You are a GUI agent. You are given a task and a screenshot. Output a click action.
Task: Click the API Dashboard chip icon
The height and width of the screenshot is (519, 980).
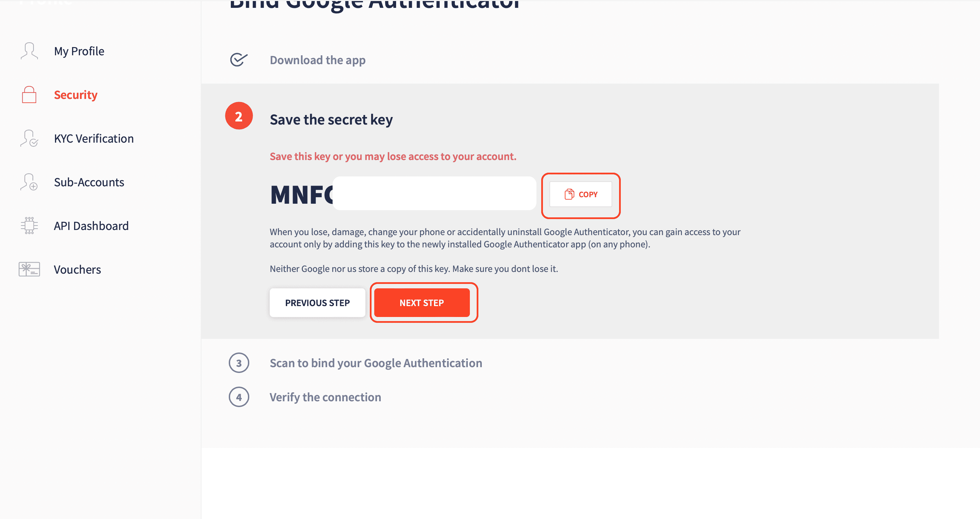(29, 226)
